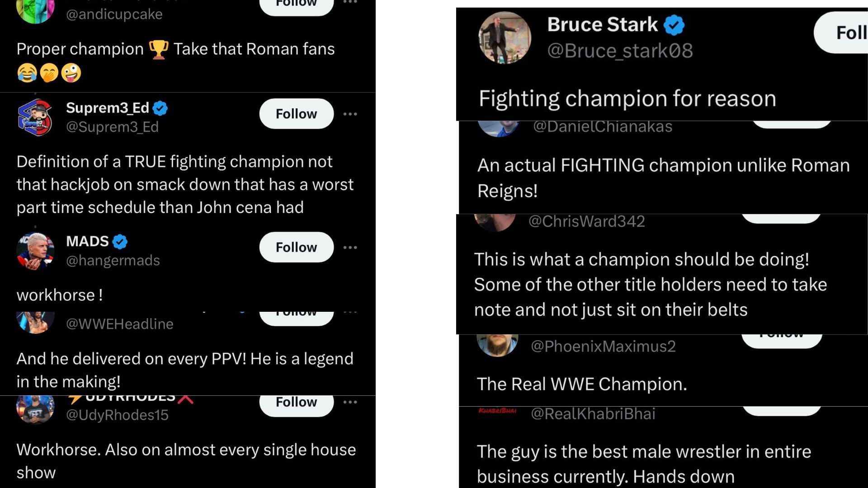Click Suprem3_Ed's verified badge
Image resolution: width=868 pixels, height=488 pixels.
pos(160,108)
